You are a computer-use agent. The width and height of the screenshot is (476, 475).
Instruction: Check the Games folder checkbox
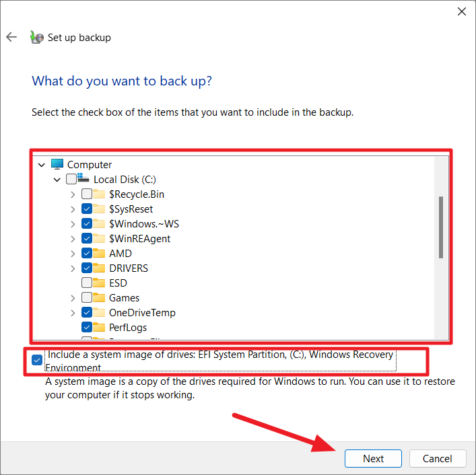point(87,297)
